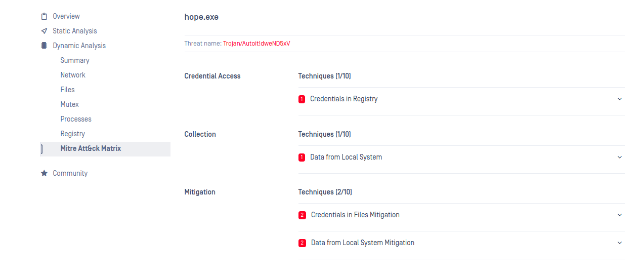This screenshot has width=644, height=275.
Task: Select the Registry menu item
Action: point(73,134)
